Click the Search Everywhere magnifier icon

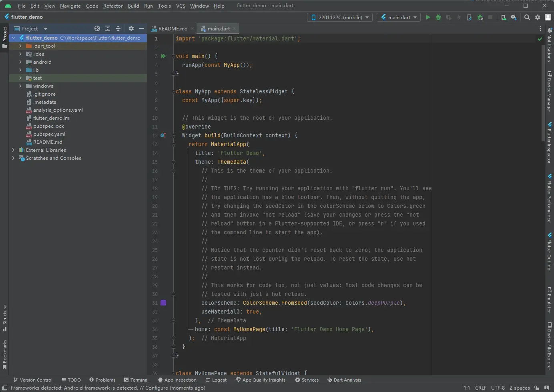click(527, 17)
